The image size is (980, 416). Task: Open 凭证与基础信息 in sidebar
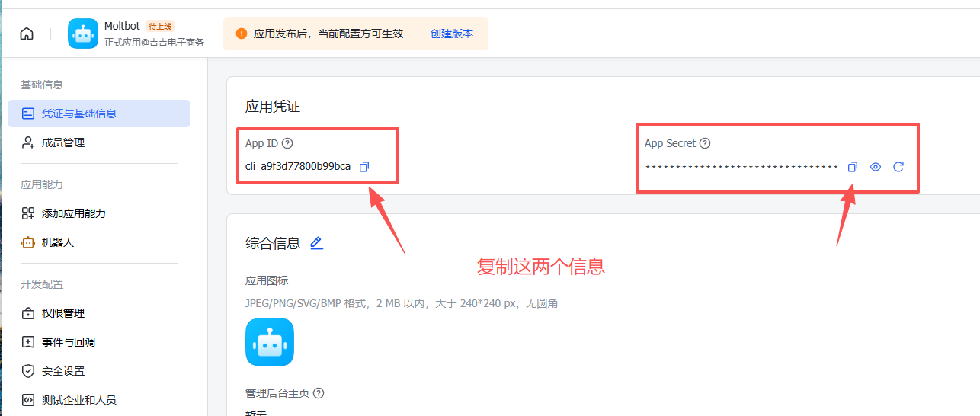point(99,114)
